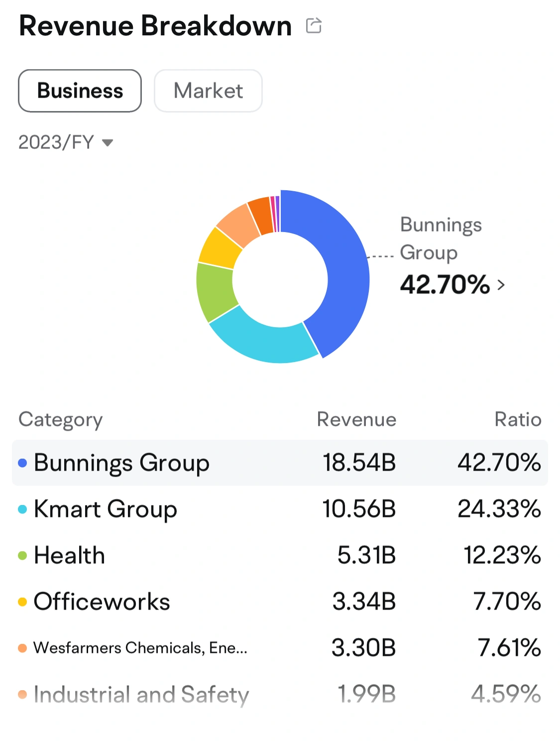Click the 5.31B revenue value

coord(366,555)
